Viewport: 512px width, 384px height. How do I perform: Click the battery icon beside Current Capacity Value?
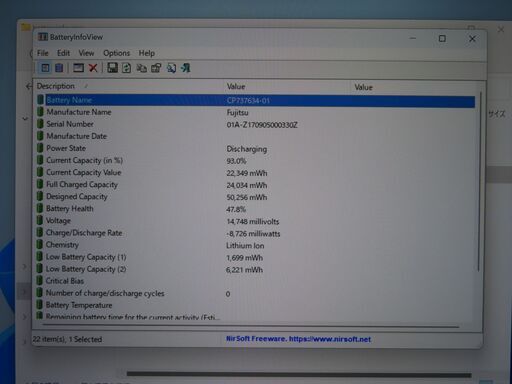(x=40, y=172)
